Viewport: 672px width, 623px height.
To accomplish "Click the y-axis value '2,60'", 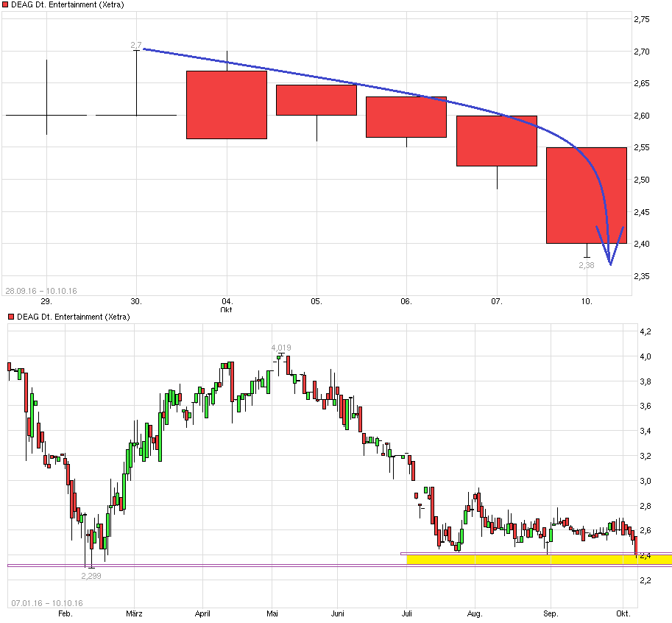I will point(642,116).
